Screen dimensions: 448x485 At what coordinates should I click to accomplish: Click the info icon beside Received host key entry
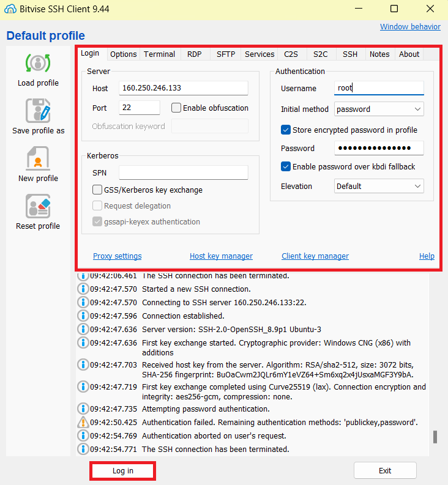[x=83, y=365]
